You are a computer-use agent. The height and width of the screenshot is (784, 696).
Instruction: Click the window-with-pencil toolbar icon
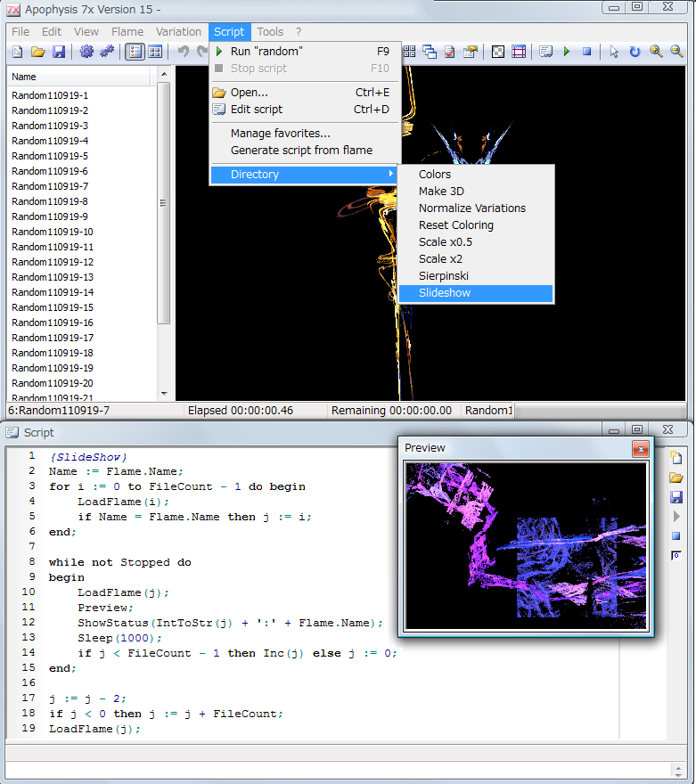pyautogui.click(x=470, y=52)
